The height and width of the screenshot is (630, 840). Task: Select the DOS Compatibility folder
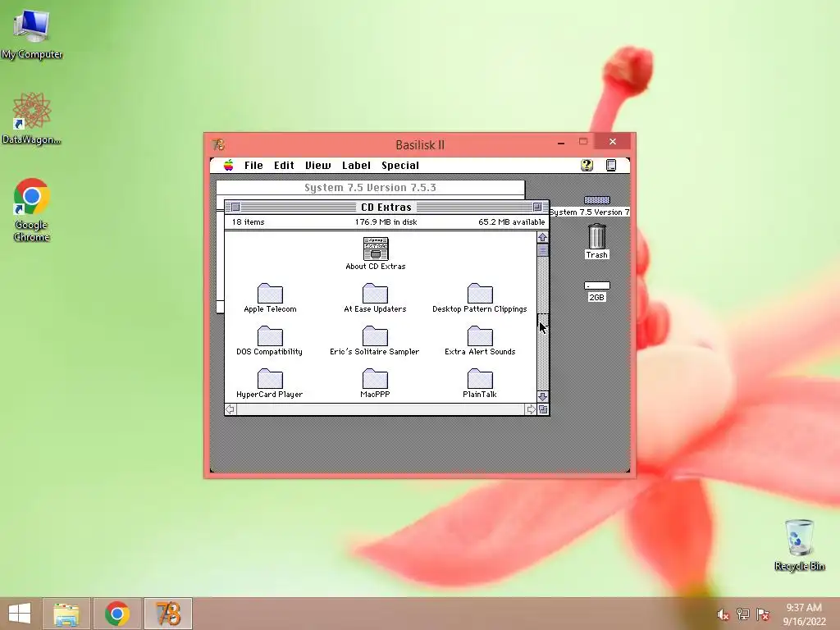pos(270,336)
